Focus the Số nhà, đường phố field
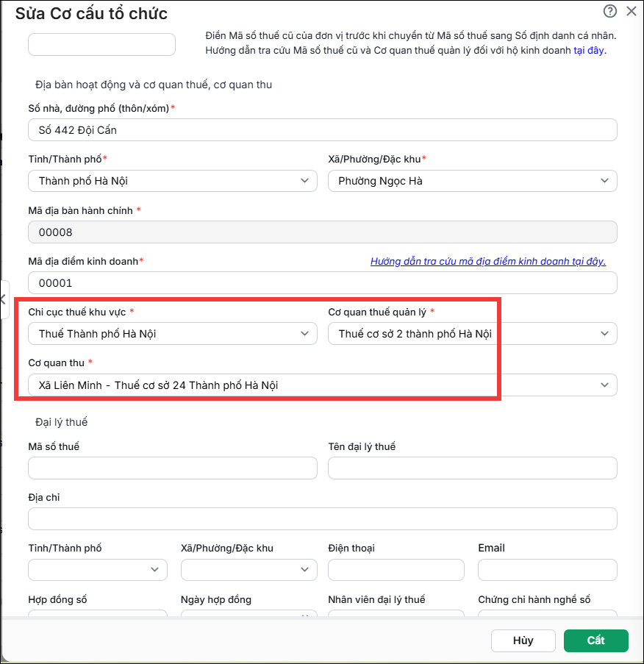 click(x=322, y=130)
